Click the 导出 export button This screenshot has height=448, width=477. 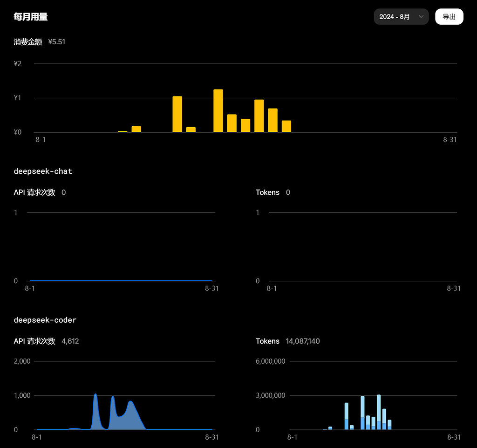[449, 17]
